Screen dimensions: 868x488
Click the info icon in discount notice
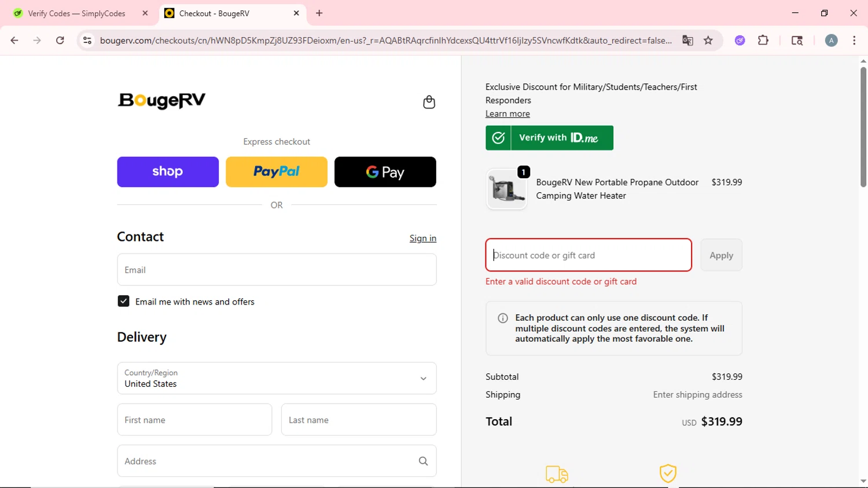pyautogui.click(x=503, y=318)
